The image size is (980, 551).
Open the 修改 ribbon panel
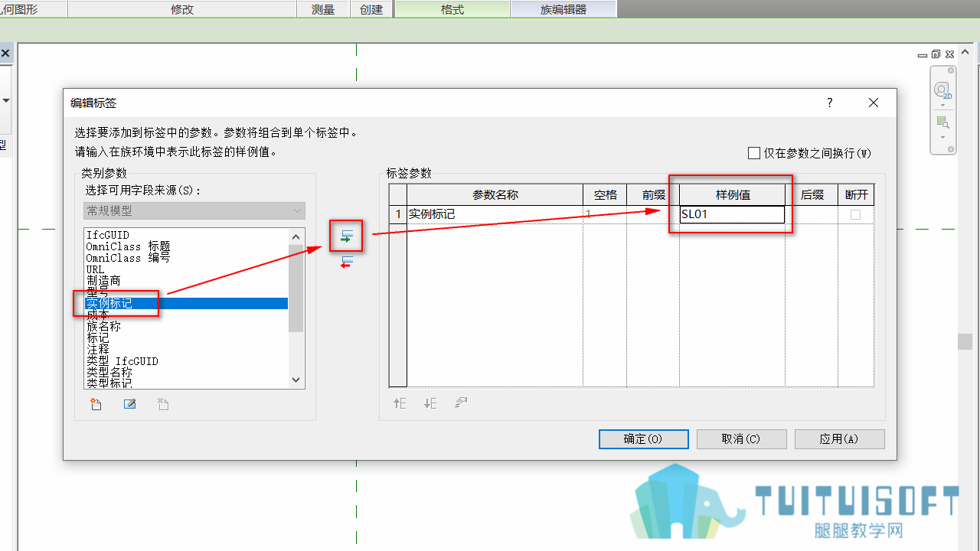point(182,9)
